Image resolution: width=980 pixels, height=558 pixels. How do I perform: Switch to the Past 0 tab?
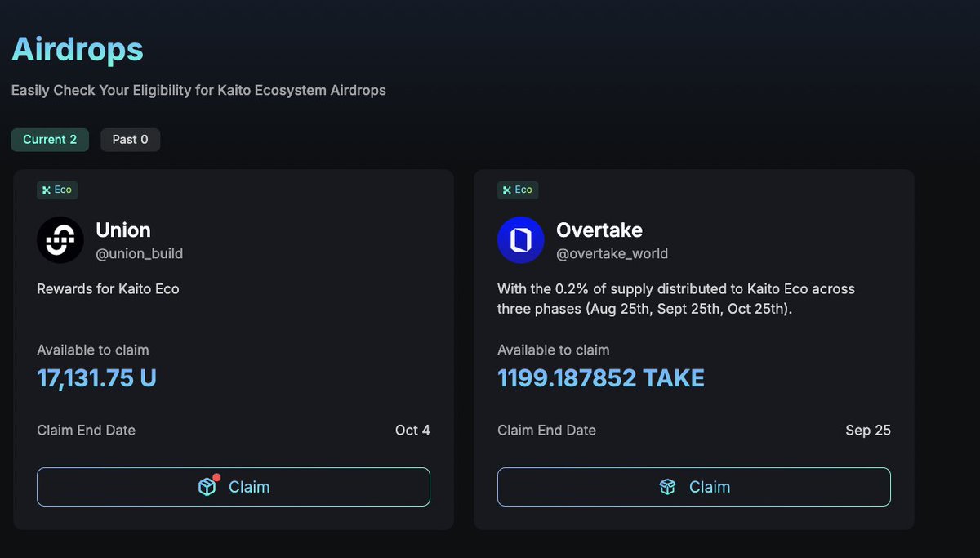coord(131,140)
